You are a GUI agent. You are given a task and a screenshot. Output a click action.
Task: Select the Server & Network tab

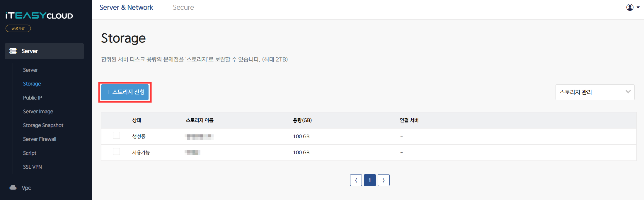(126, 7)
